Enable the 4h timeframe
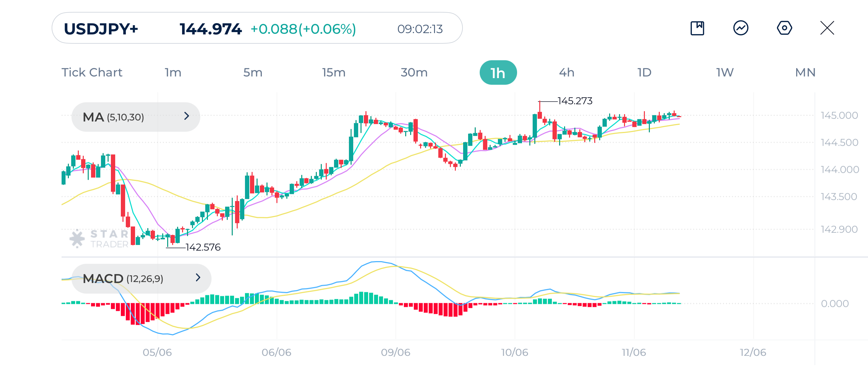 coord(566,72)
